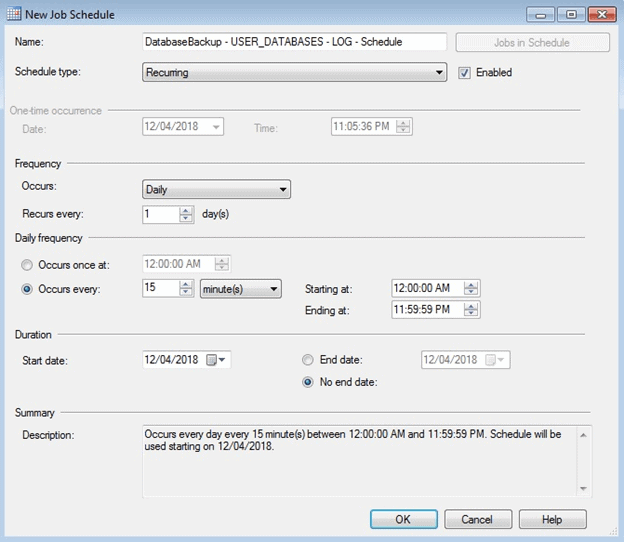Screen dimensions: 624x542
Task: Decrease the Occurs every interval value
Action: [x=186, y=292]
